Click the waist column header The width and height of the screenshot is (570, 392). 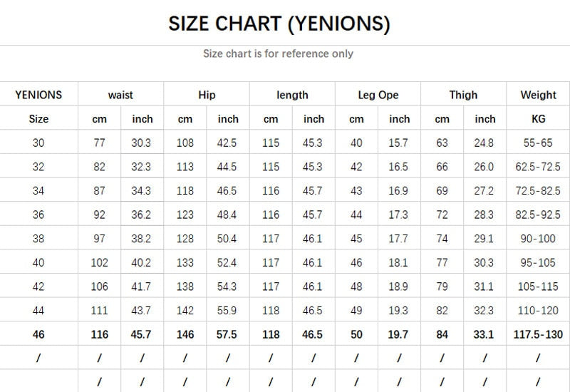(x=120, y=95)
